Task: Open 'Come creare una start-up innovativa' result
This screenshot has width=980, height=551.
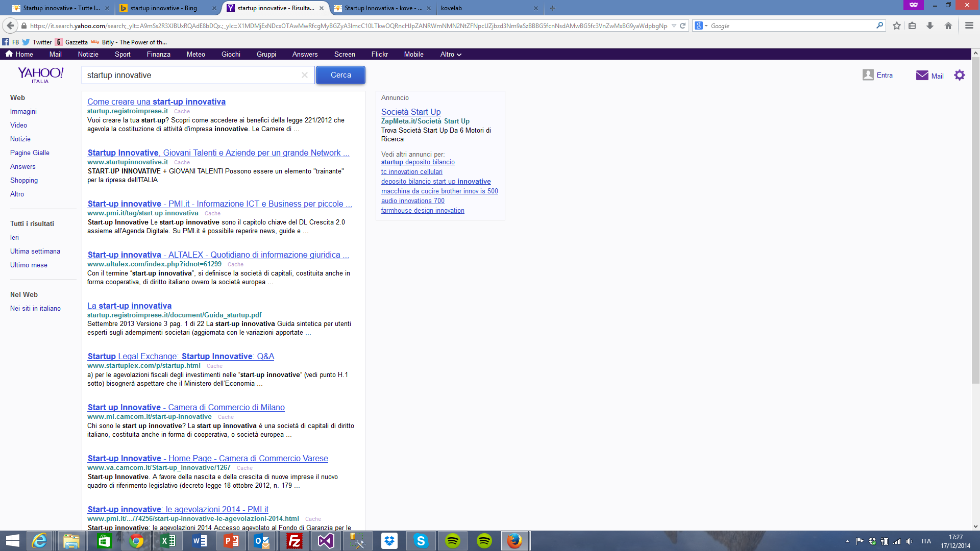Action: (156, 102)
